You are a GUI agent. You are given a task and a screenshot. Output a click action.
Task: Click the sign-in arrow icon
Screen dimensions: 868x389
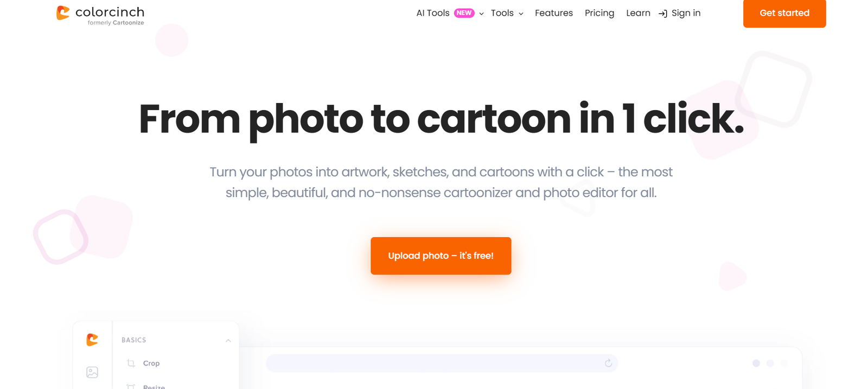(662, 14)
